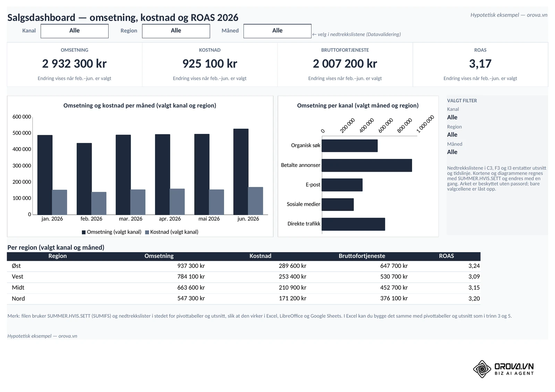The height and width of the screenshot is (392, 555).
Task: Click the Omsetning KPI value 2 932 300 kr
Action: tap(74, 64)
